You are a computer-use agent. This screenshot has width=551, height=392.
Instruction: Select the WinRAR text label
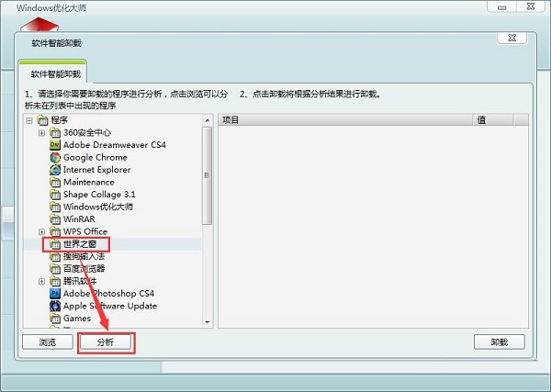pyautogui.click(x=79, y=219)
